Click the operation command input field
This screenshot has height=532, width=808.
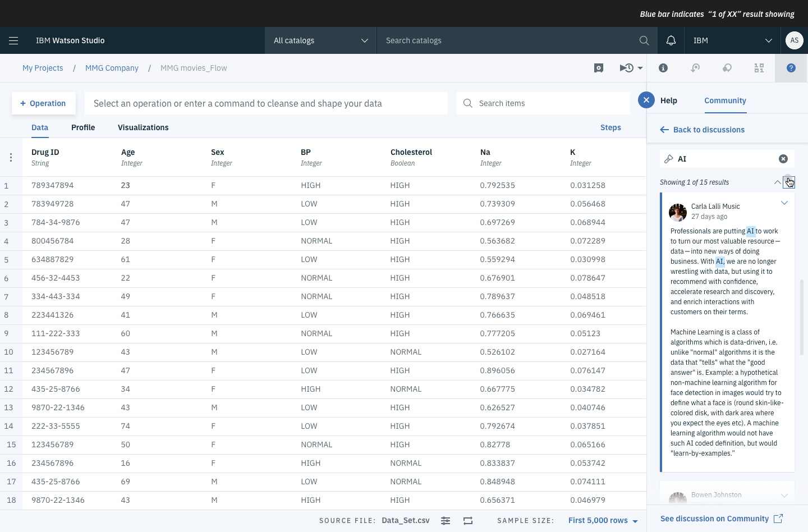[x=266, y=103]
